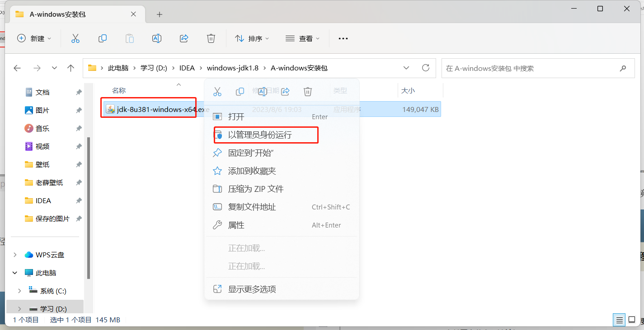Open the 排序 sort dropdown
Viewport: 644px width, 330px height.
click(252, 38)
